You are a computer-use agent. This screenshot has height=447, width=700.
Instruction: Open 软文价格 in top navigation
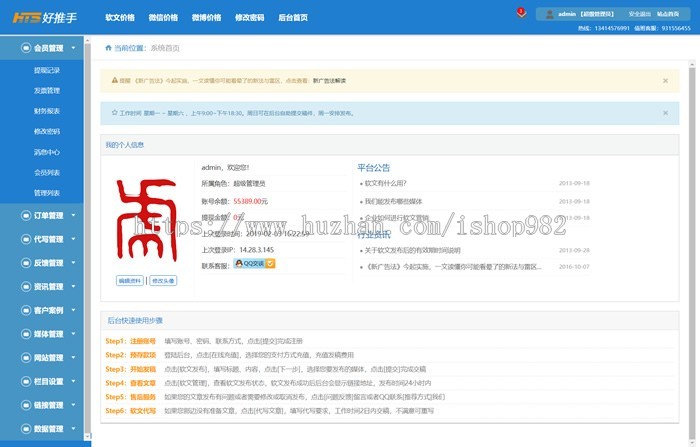point(120,17)
